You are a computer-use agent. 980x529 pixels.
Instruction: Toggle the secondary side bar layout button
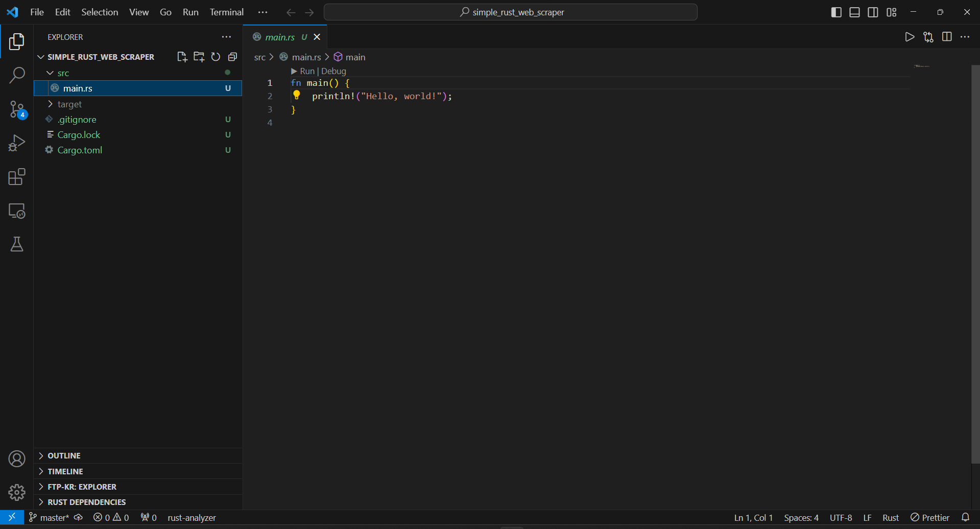pos(873,12)
